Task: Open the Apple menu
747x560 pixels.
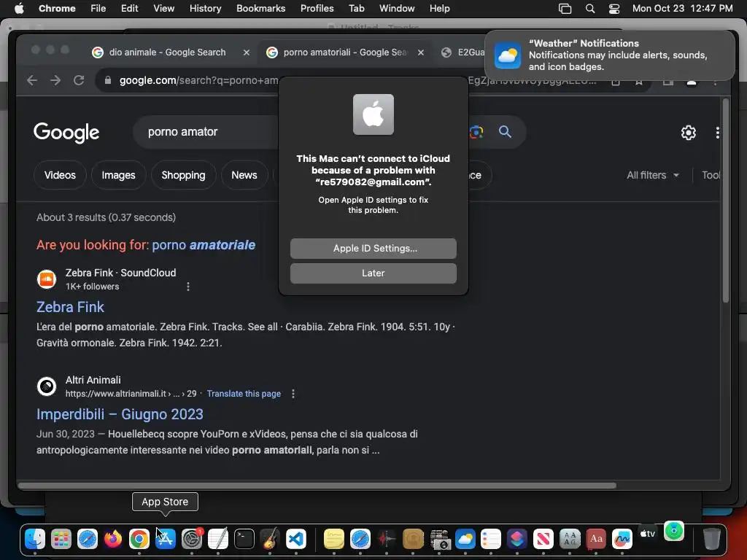Action: 19,9
